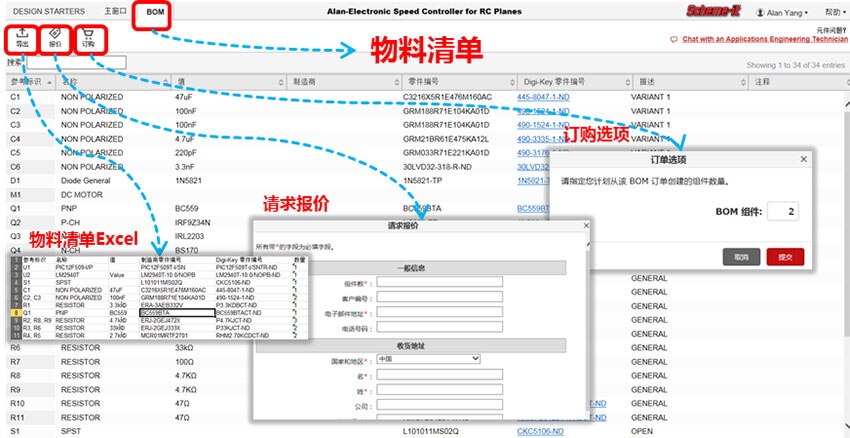Open Digi-Key link 445-8047-1-ND

tap(543, 97)
